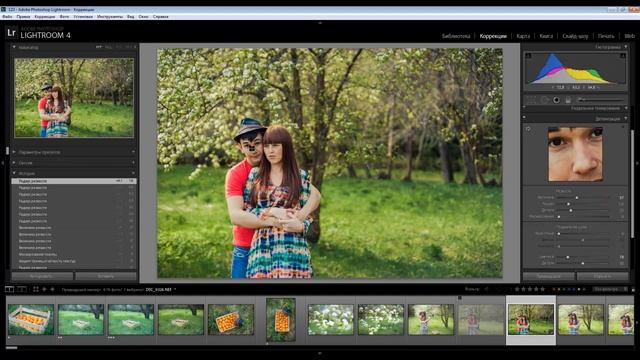
Task: Collapse the Navigator panel triangle
Action: point(14,47)
